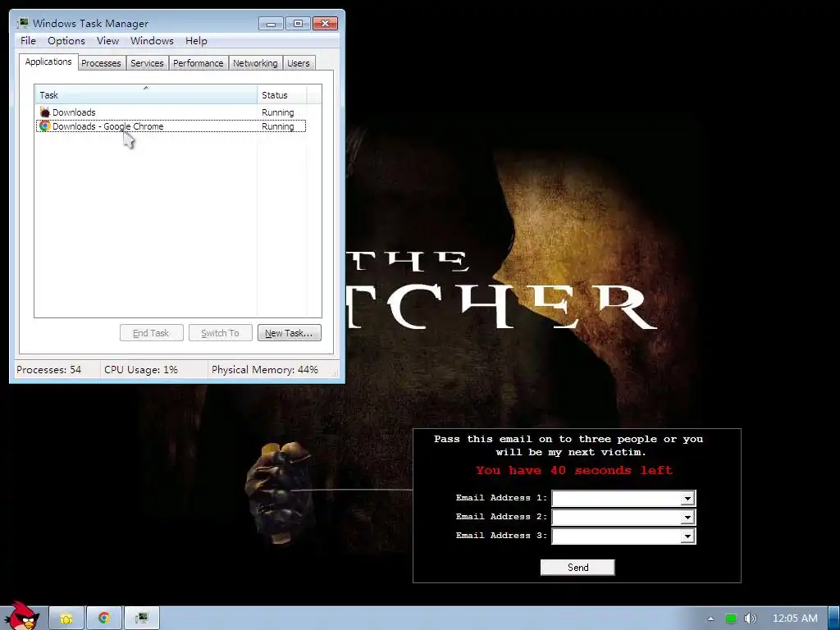Switch to the Performance tab

[x=199, y=63]
